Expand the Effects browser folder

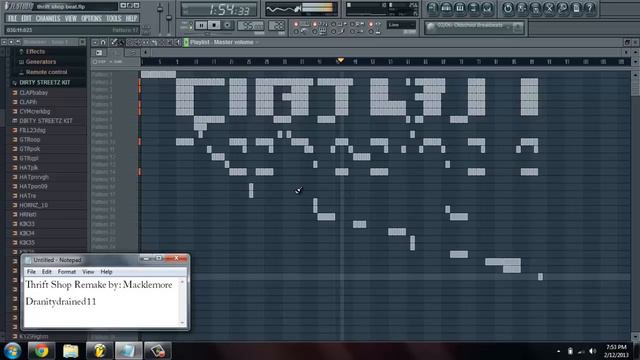point(35,51)
